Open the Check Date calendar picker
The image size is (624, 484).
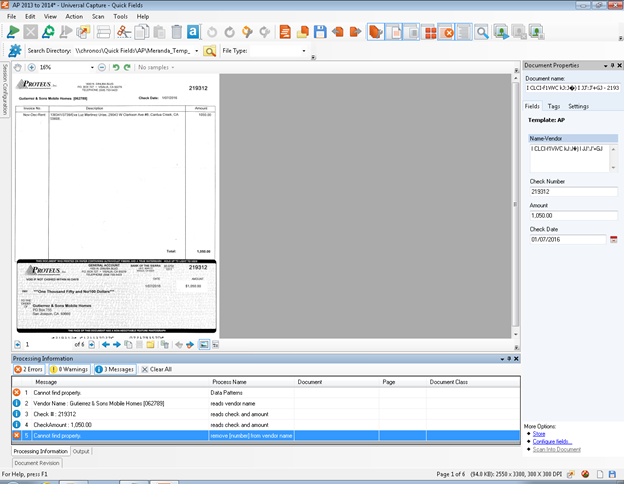click(614, 240)
